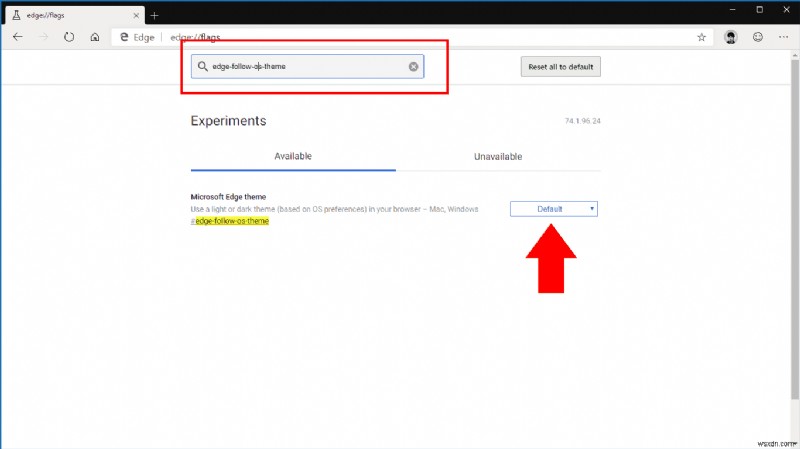
Task: Go back using the browser back arrow
Action: pyautogui.click(x=18, y=37)
